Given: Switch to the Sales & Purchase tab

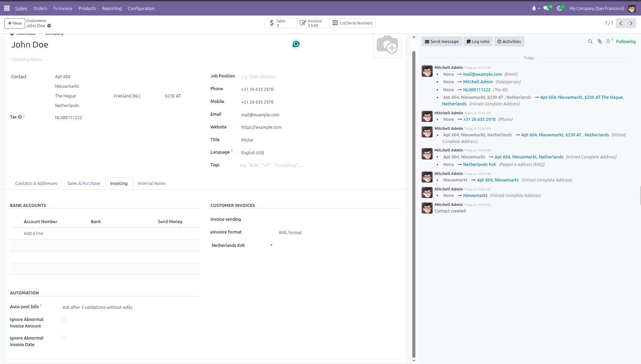Looking at the screenshot, I should (84, 183).
